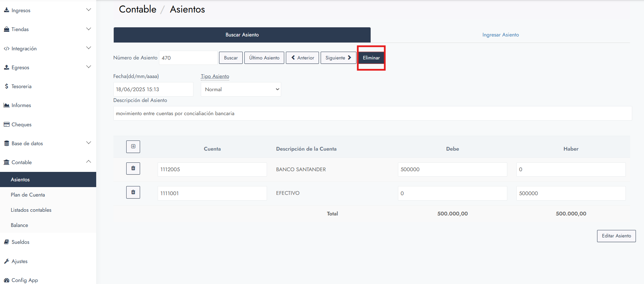Expand the Ingresos menu
Viewport: 644px width, 284px height.
click(47, 10)
